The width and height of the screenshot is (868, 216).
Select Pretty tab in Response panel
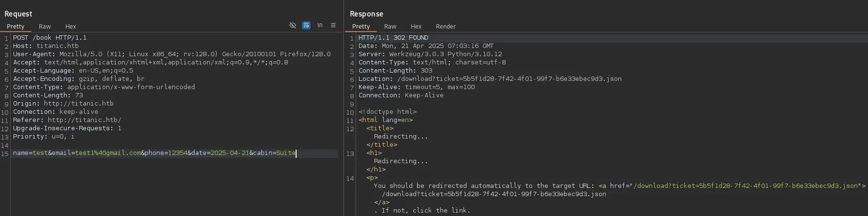tap(361, 27)
